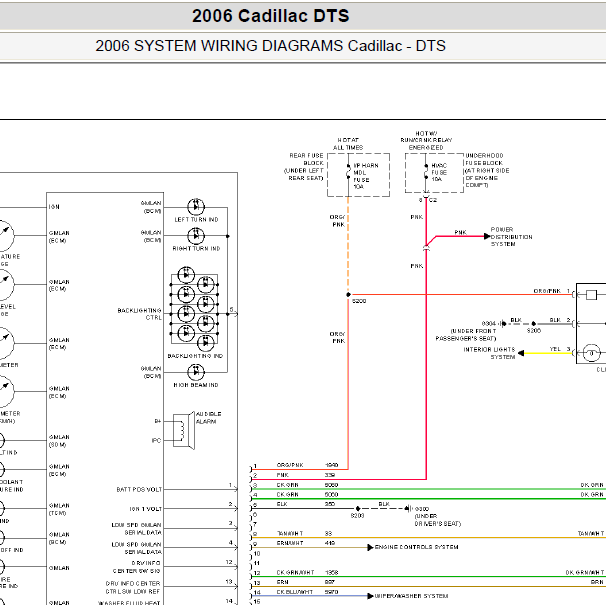Click the 'BATT POS VOLT' label
The image size is (606, 605).
pyautogui.click(x=139, y=489)
